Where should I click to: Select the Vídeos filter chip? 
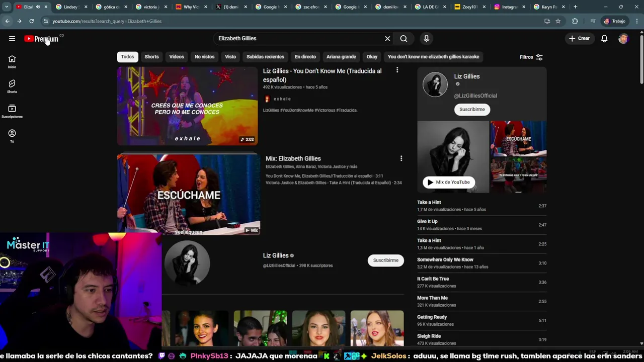point(177,57)
